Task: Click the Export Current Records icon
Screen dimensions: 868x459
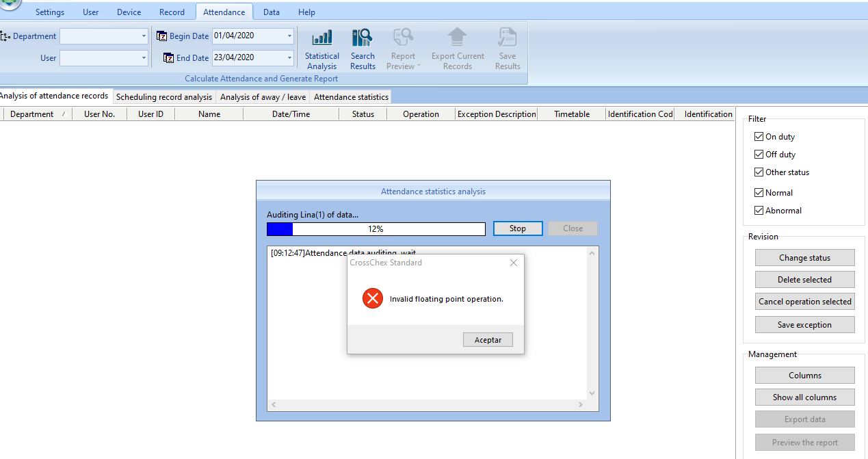Action: click(458, 38)
